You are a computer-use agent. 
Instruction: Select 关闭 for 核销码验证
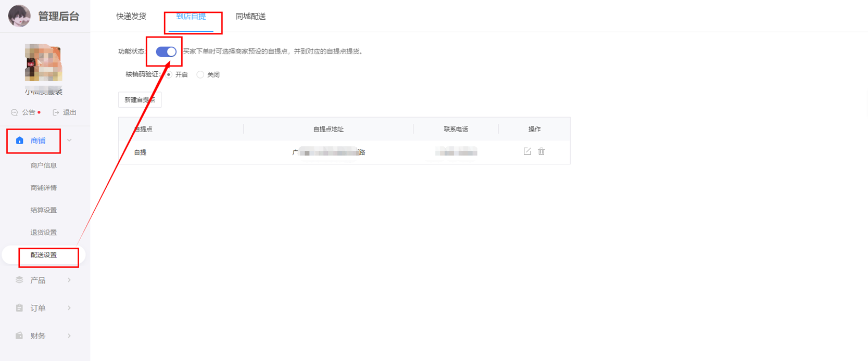(200, 75)
